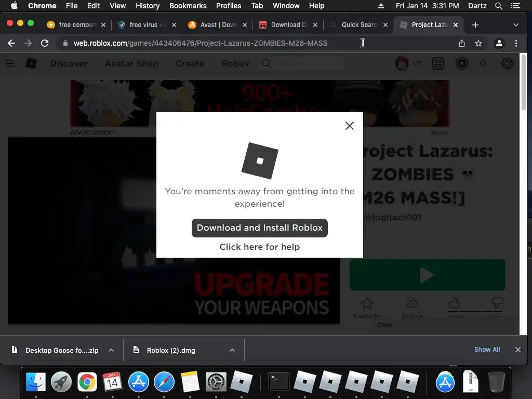532x399 pixels.
Task: Expand Roblox (2).dmg download options
Action: [x=232, y=350]
